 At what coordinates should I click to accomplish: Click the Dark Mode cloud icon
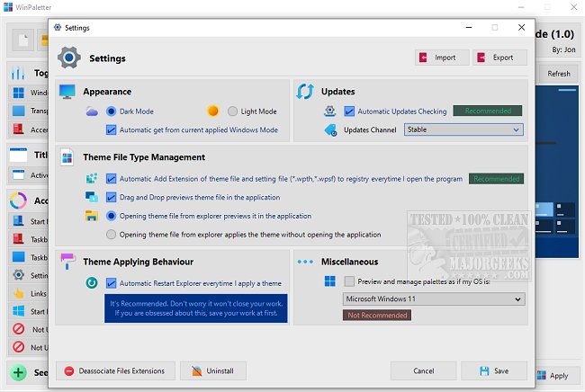(x=92, y=111)
